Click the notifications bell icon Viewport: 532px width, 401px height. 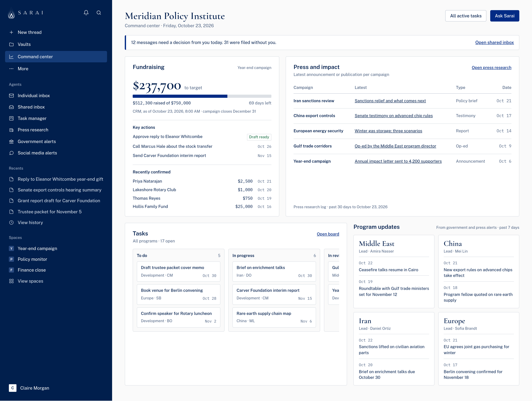(x=86, y=13)
